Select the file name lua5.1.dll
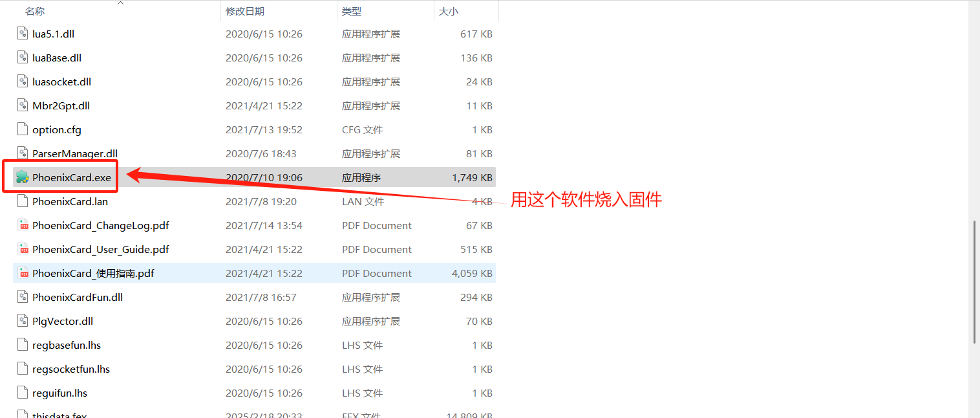 click(x=54, y=34)
